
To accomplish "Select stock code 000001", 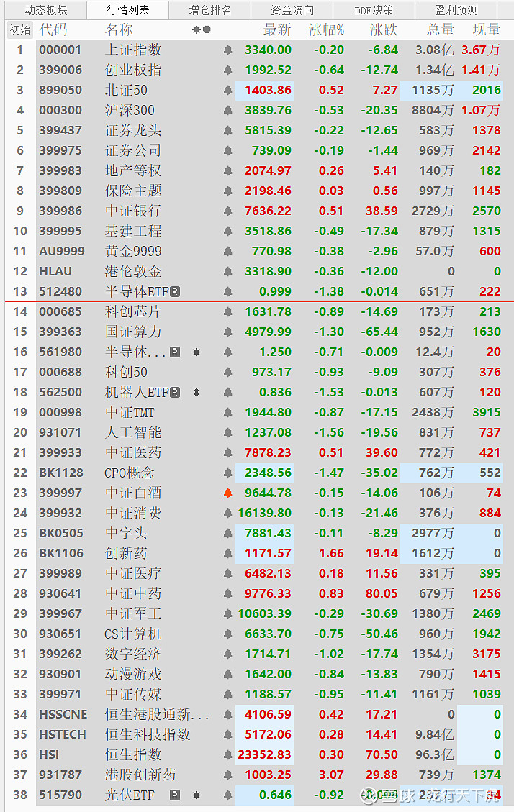I will (x=60, y=50).
